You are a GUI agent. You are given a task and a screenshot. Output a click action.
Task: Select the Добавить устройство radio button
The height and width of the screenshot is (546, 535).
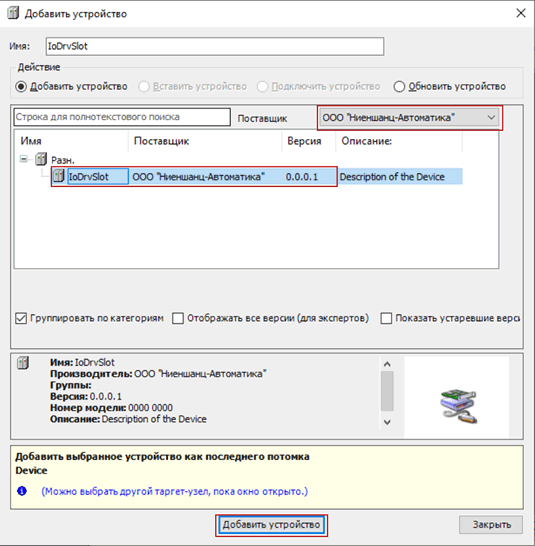coord(21,86)
